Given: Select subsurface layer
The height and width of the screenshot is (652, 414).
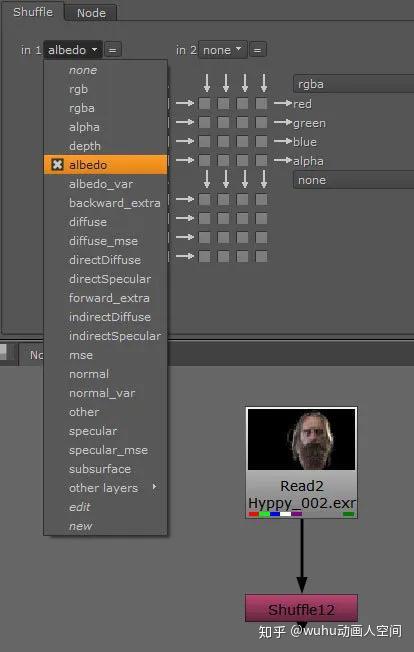Looking at the screenshot, I should (x=106, y=469).
